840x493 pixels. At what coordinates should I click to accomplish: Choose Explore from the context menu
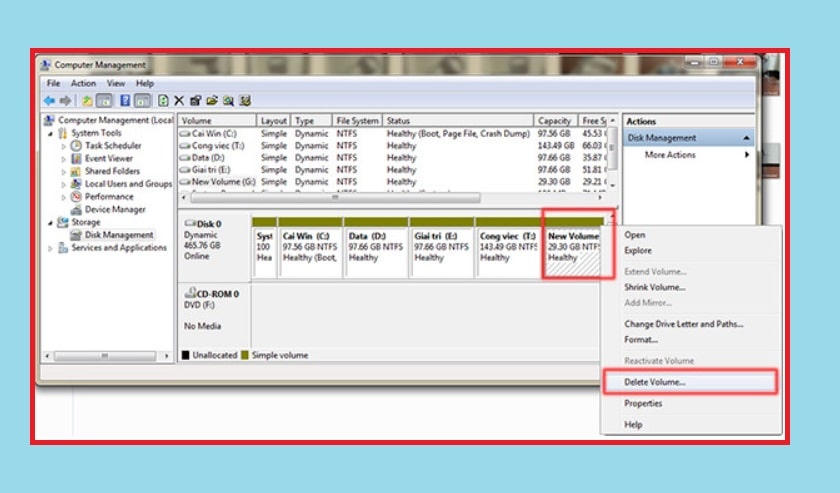(638, 250)
